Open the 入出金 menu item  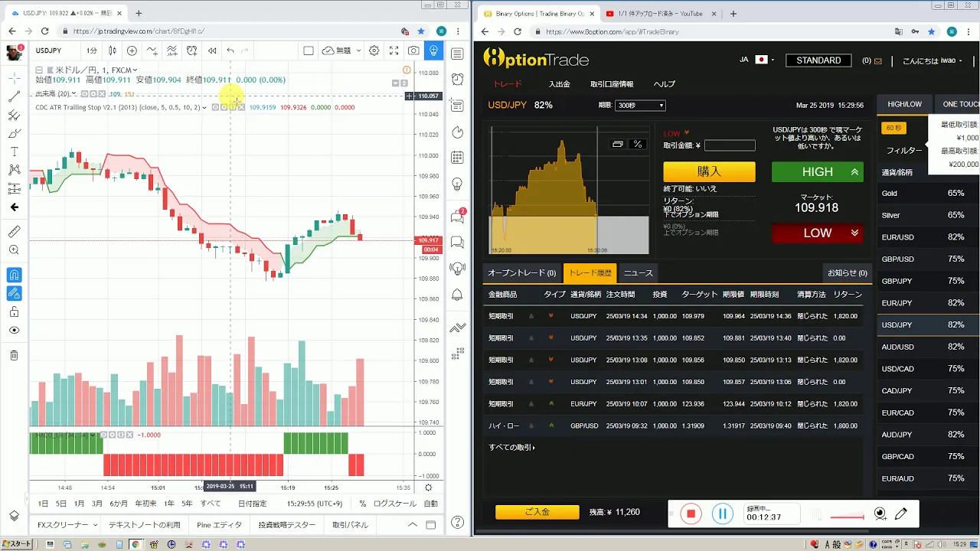[560, 84]
